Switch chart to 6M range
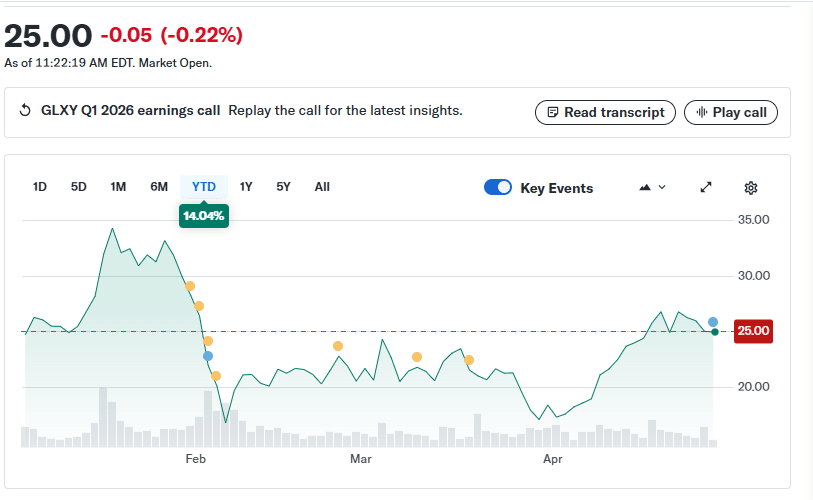This screenshot has width=813, height=500. [x=159, y=187]
